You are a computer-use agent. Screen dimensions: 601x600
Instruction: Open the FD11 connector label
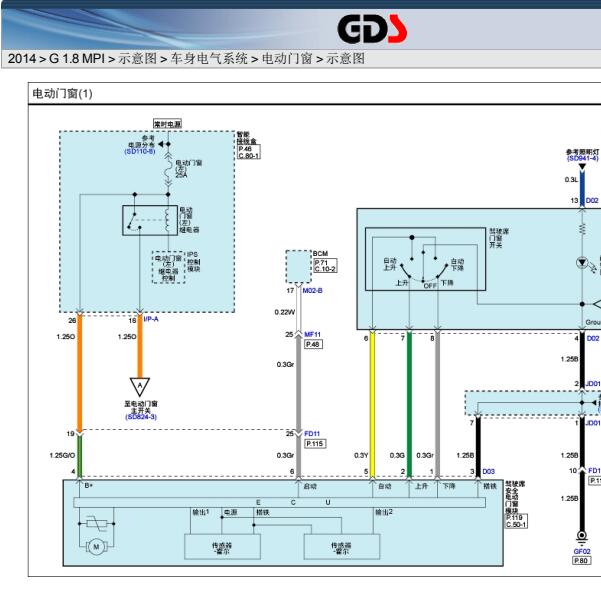(x=312, y=434)
